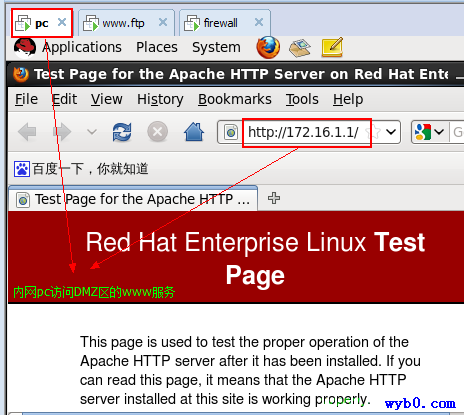Launch Firefox from the GNOME panel
The image size is (464, 415).
click(x=268, y=47)
